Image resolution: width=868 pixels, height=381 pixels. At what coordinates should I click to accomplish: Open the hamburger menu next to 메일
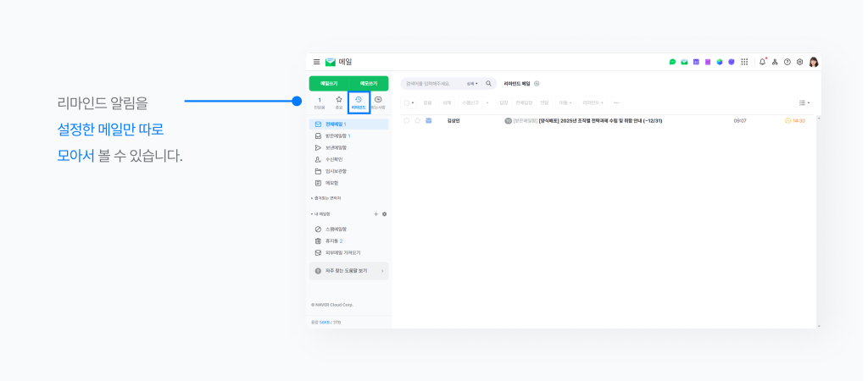click(x=317, y=62)
